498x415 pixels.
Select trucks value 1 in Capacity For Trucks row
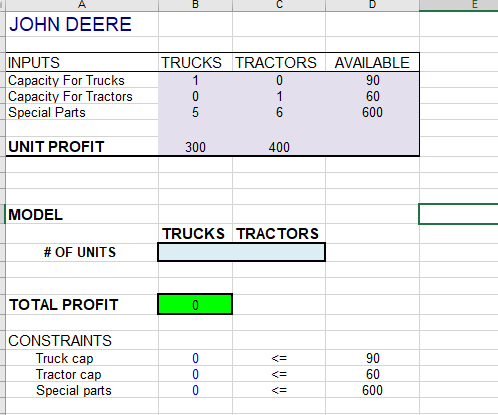[x=195, y=80]
